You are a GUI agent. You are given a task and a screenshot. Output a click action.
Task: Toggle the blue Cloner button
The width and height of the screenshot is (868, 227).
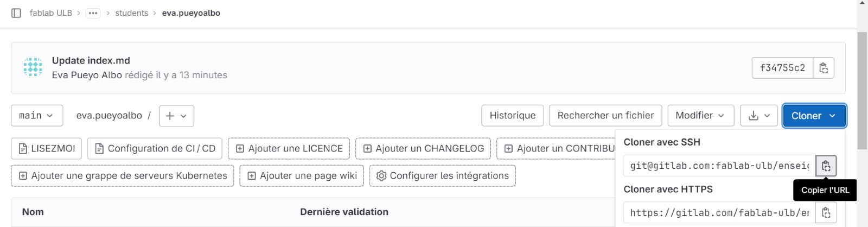tap(814, 116)
